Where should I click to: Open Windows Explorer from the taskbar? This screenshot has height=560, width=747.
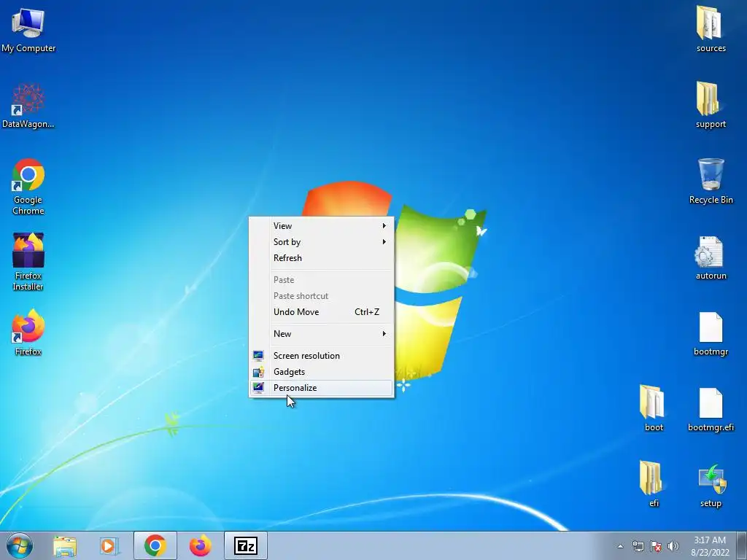point(65,545)
